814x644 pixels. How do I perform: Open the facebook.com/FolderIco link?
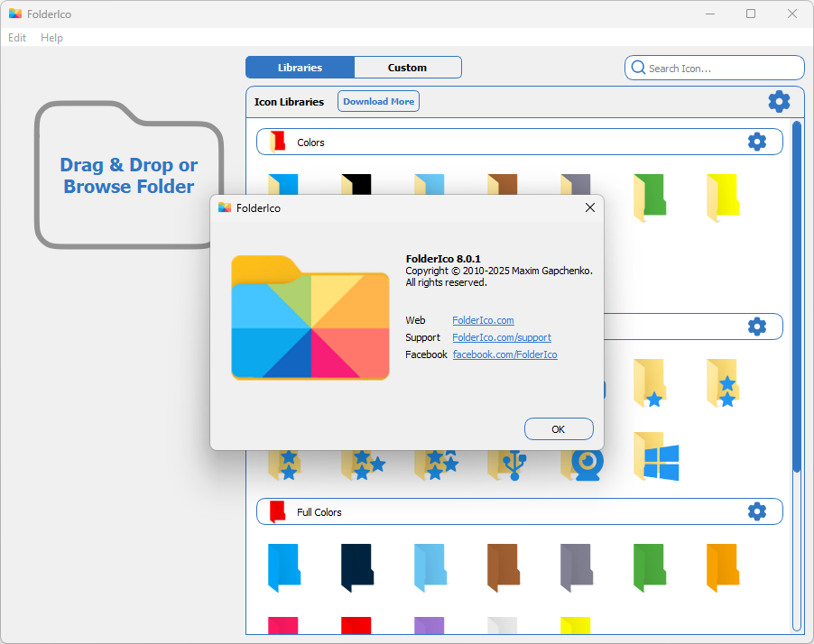505,354
